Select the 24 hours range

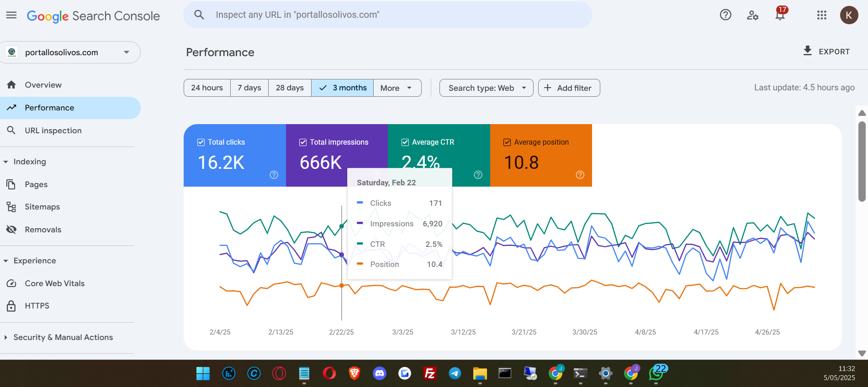tap(207, 88)
